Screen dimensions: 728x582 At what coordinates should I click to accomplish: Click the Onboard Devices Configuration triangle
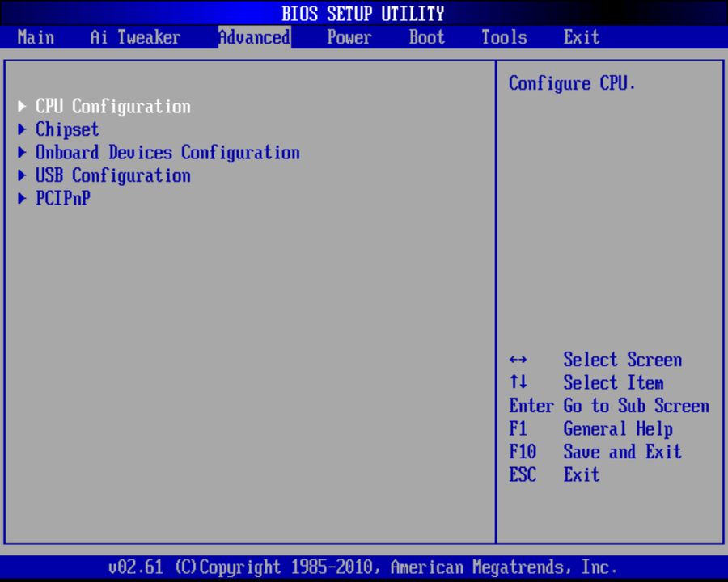coord(21,152)
